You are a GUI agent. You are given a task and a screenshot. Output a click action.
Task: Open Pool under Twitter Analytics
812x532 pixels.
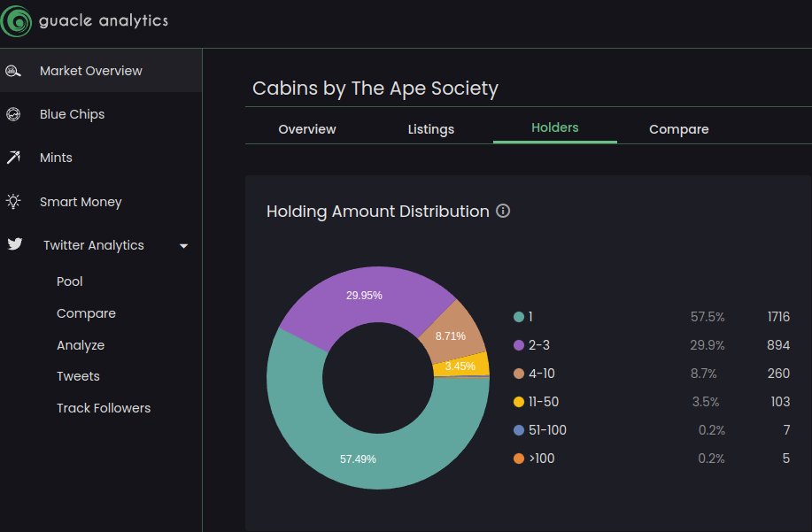pos(69,281)
